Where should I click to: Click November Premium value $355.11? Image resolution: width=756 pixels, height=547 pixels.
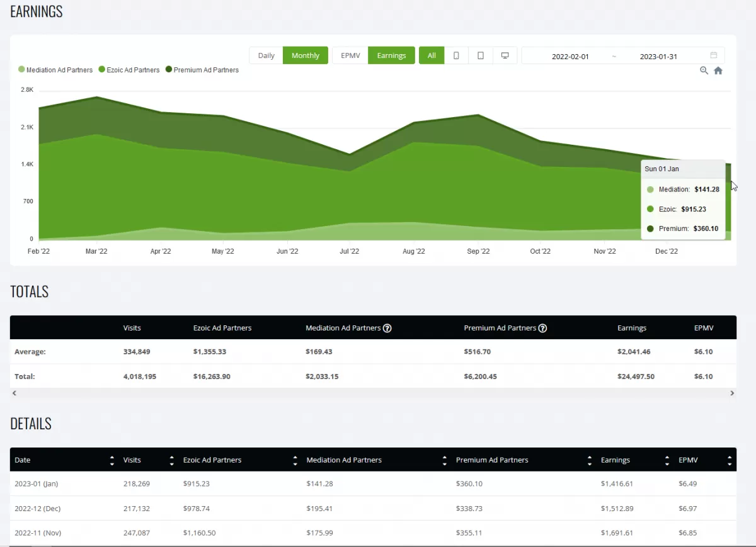(469, 533)
